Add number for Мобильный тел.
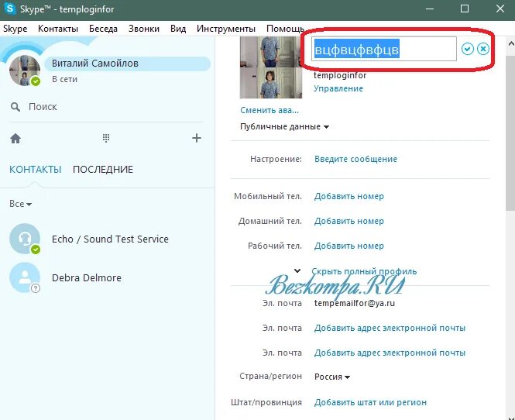 (x=348, y=196)
